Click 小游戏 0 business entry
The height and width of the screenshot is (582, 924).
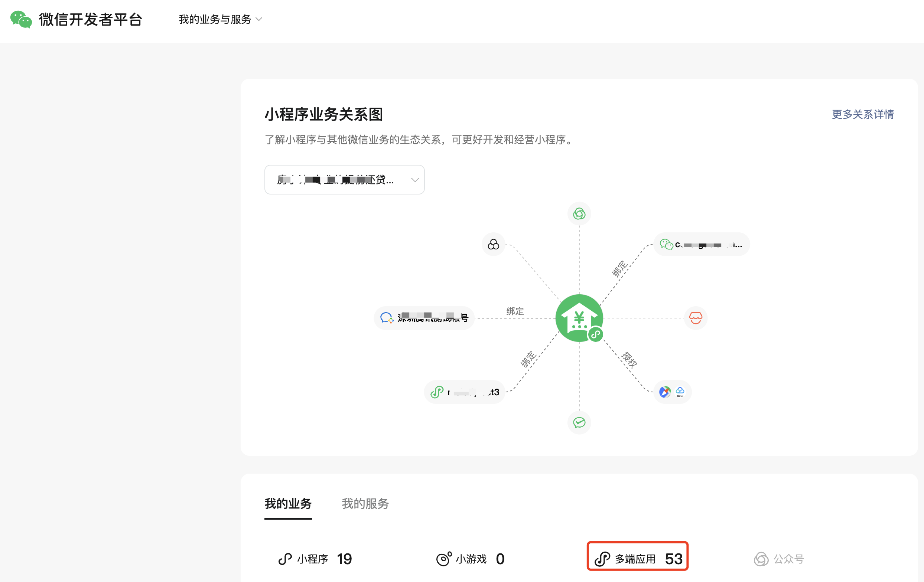pos(470,559)
